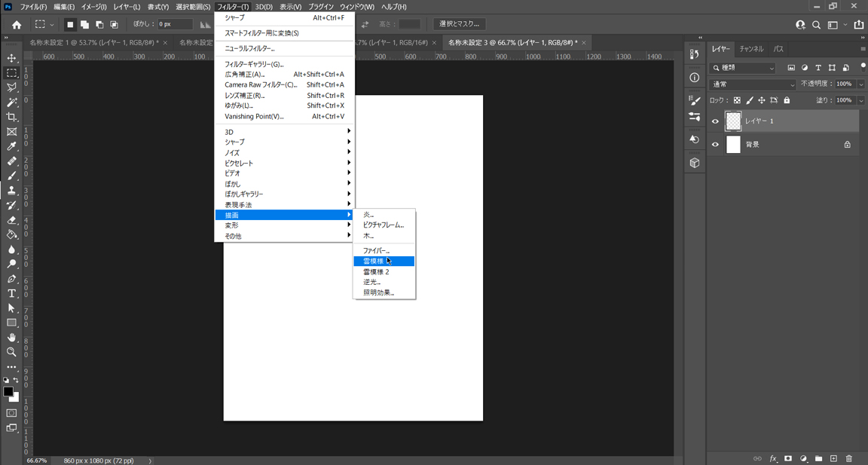Click the foreground color swatch

(8, 393)
